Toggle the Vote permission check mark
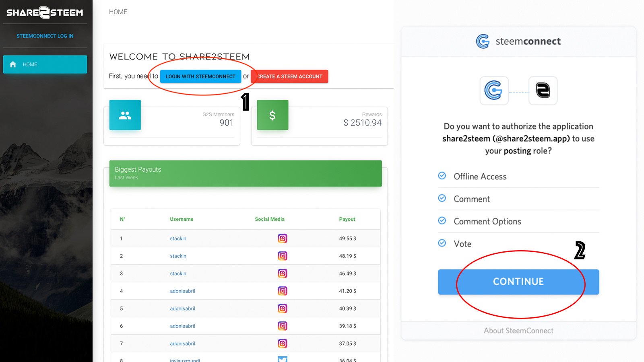Screen dimensions: 644x362 [x=442, y=243]
